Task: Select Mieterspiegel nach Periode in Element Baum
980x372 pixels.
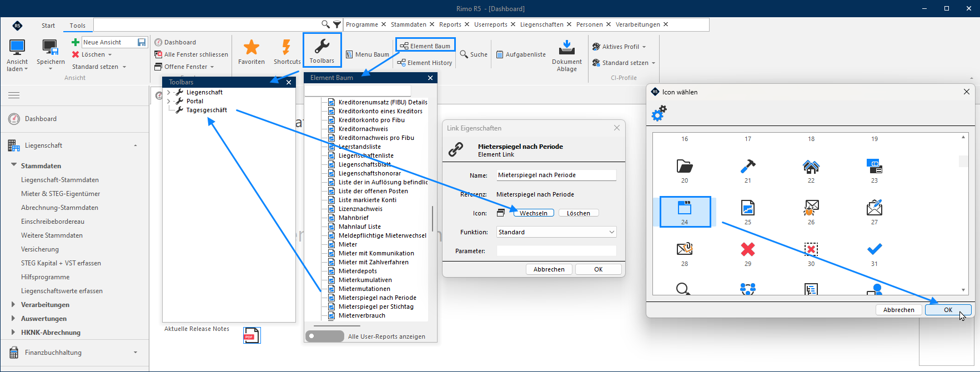Action: (378, 298)
